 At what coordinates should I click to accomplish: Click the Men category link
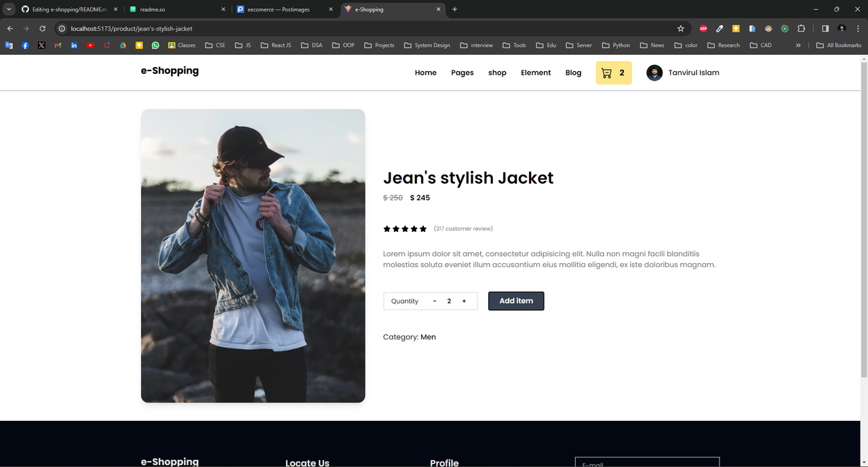(428, 337)
